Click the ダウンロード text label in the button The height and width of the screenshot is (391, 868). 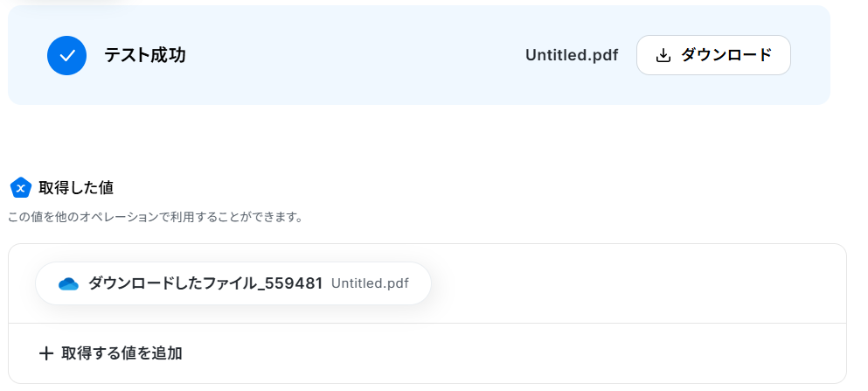pos(726,56)
